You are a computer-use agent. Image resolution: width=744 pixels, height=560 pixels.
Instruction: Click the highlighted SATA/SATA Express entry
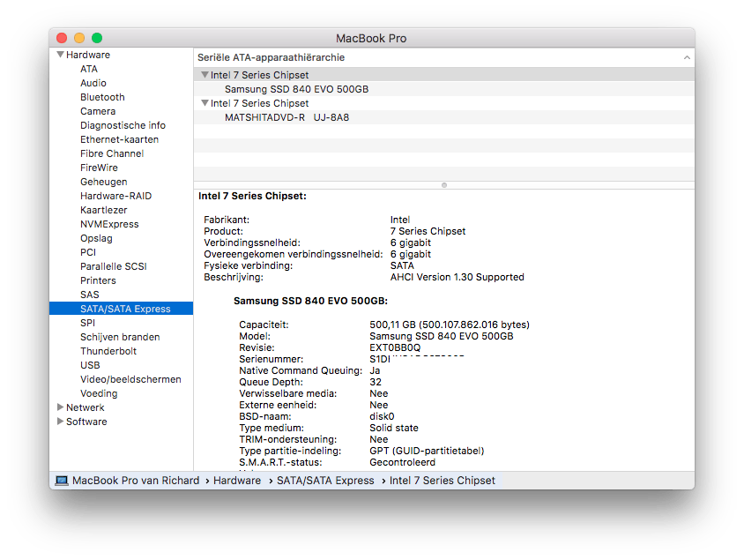(122, 309)
